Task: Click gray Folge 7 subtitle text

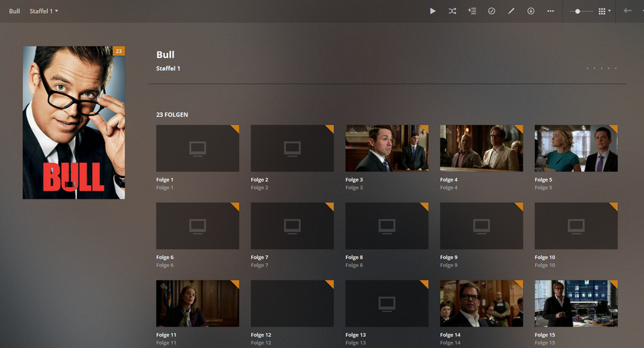Action: (x=259, y=265)
